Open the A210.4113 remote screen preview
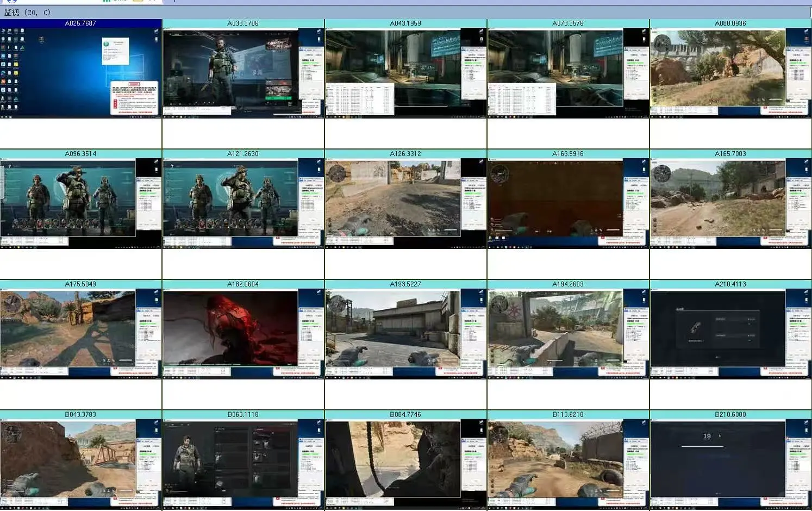This screenshot has height=511, width=812. click(x=730, y=334)
